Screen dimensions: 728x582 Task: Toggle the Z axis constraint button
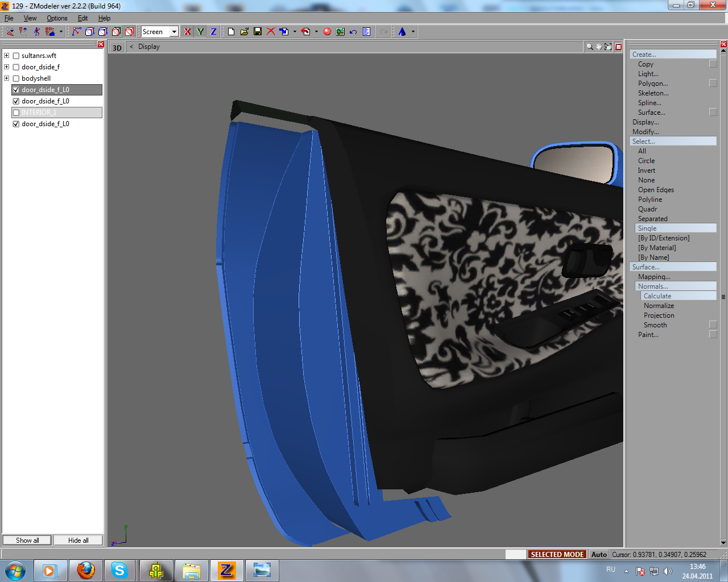point(213,32)
